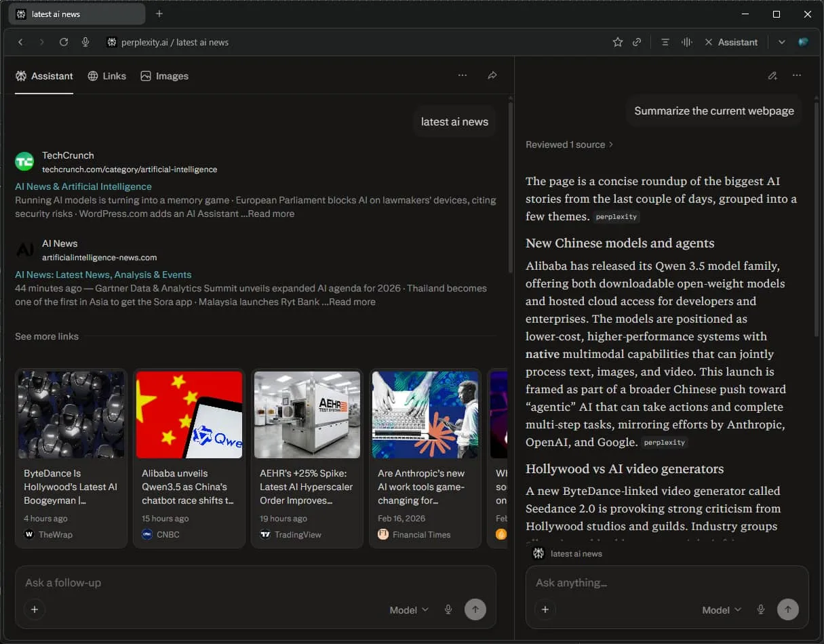Image resolution: width=824 pixels, height=644 pixels.
Task: Click the submit arrow in the follow-up box
Action: pos(475,609)
